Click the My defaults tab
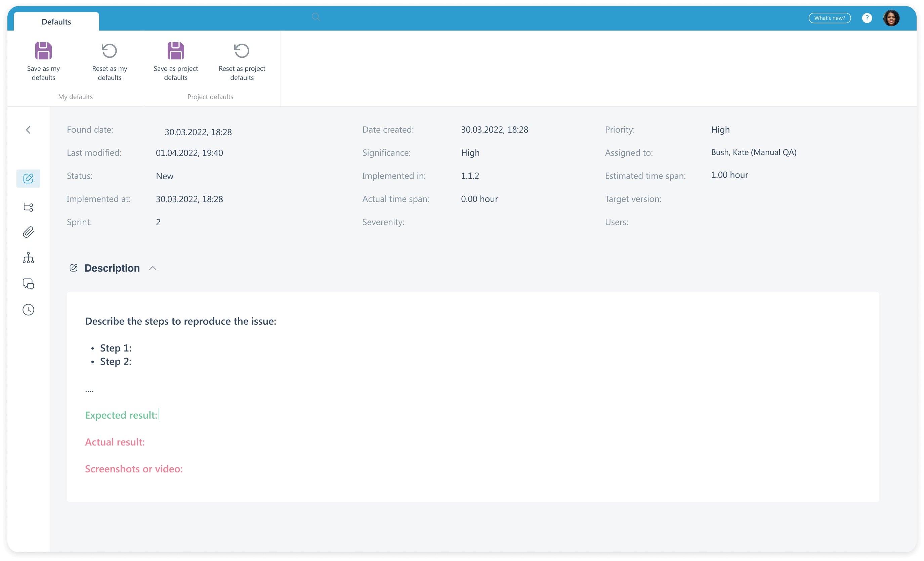This screenshot has height=561, width=924. [x=75, y=96]
